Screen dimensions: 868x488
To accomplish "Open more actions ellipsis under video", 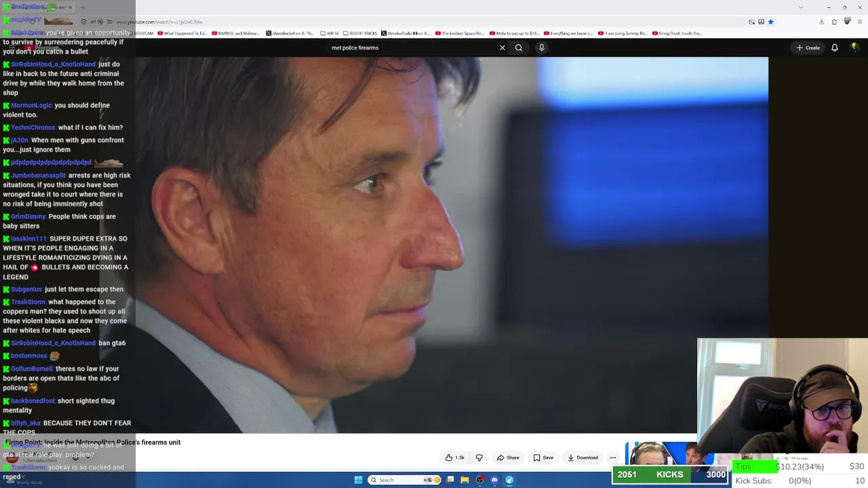I will 613,457.
